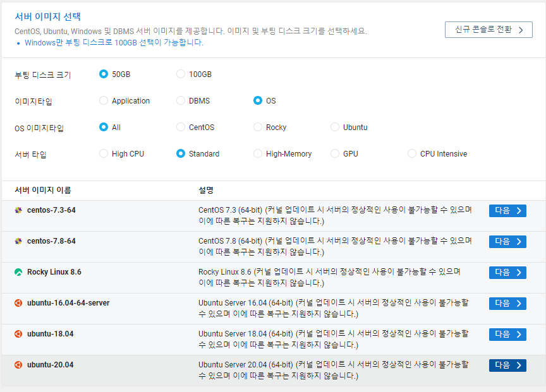This screenshot has height=392, width=546.
Task: Click the centos-7.3-64 OS icon
Action: coord(18,210)
